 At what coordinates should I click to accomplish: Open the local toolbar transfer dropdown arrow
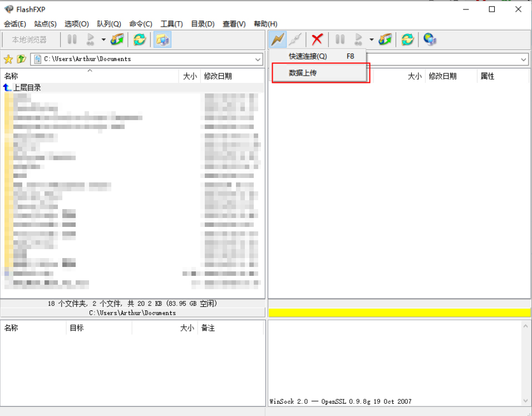pos(104,39)
